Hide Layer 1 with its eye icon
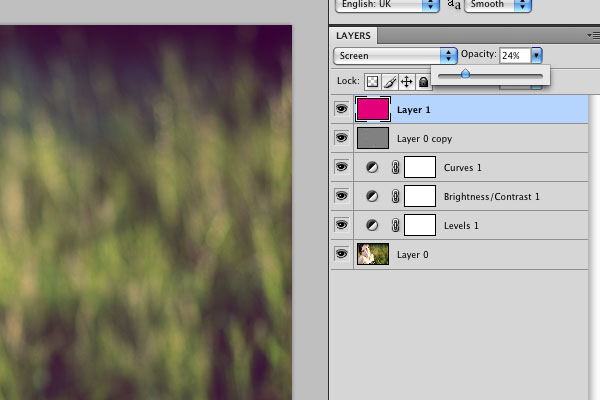This screenshot has height=400, width=600. 342,110
